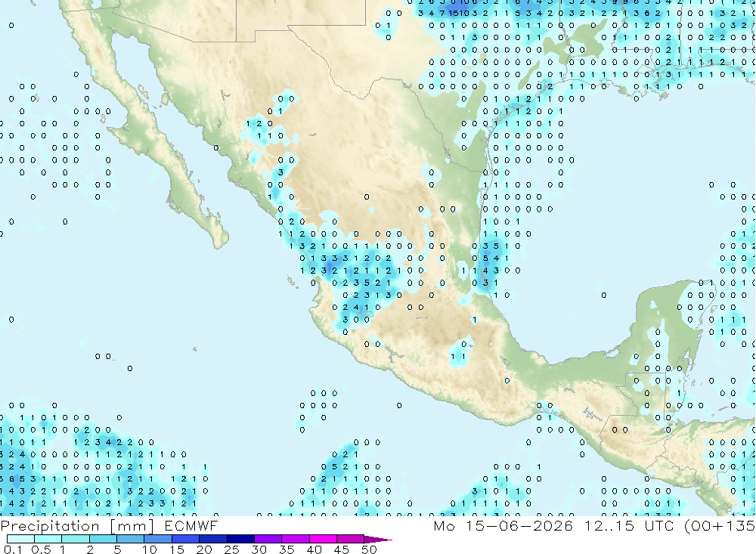Screen dimensions: 756x554
Task: Click the '35' legend value
Action: 287,549
